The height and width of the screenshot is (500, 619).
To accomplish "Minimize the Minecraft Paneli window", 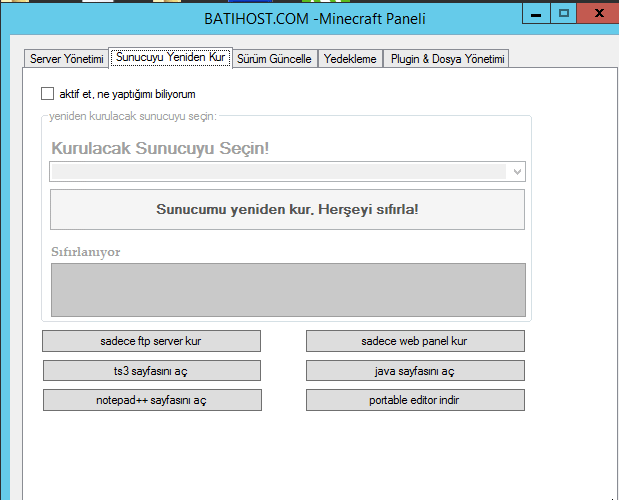I will pos(535,13).
